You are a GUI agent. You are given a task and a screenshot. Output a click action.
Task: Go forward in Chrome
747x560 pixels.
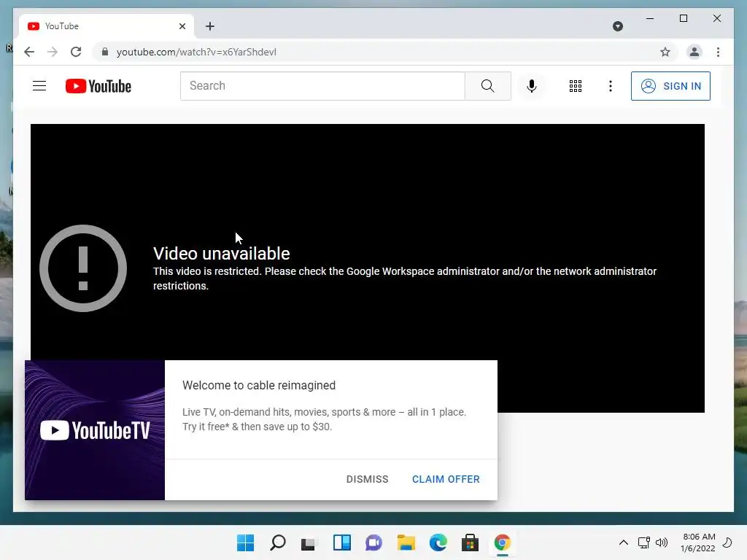[x=53, y=52]
